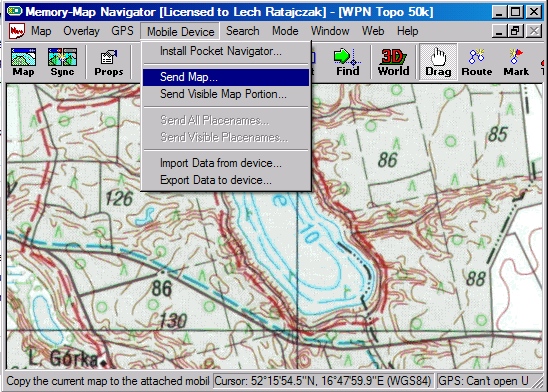
Task: Open the GPS menu
Action: pyautogui.click(x=122, y=31)
